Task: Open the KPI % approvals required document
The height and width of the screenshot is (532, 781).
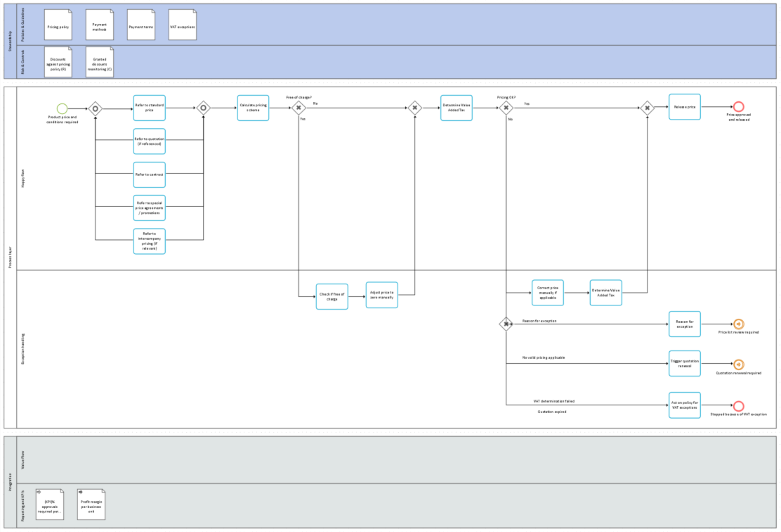Action: [50, 504]
